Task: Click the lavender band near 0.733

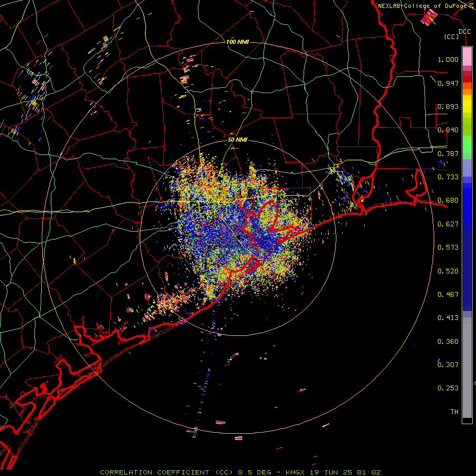Action: coord(467,168)
